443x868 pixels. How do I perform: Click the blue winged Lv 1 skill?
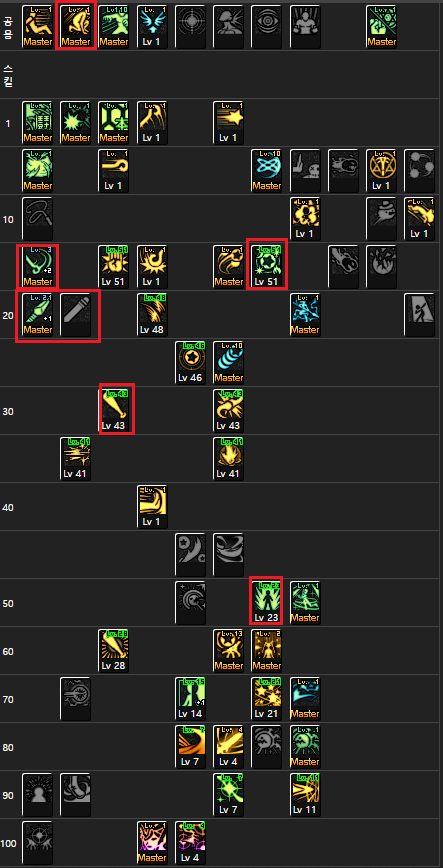[x=152, y=27]
